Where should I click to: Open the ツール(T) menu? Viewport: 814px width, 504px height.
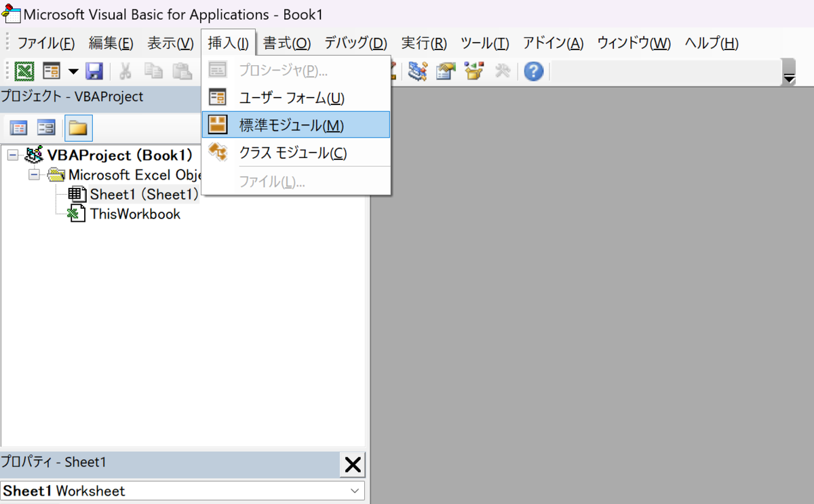[x=484, y=43]
